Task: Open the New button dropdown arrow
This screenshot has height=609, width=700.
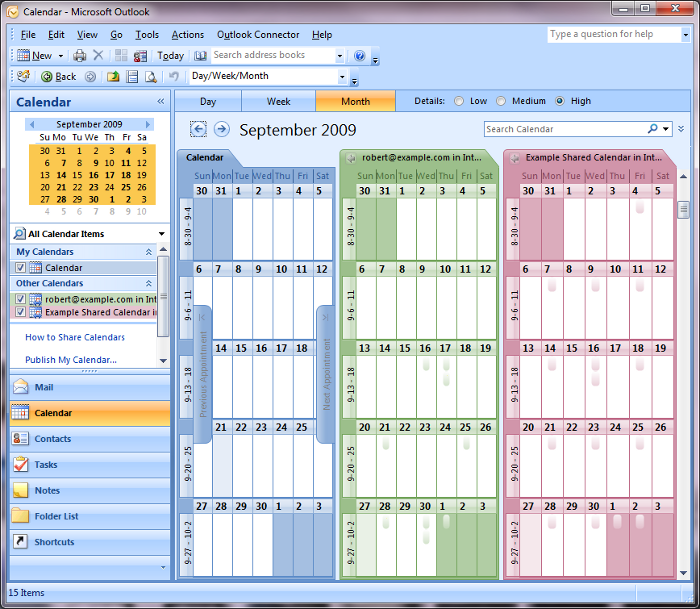Action: pos(61,56)
